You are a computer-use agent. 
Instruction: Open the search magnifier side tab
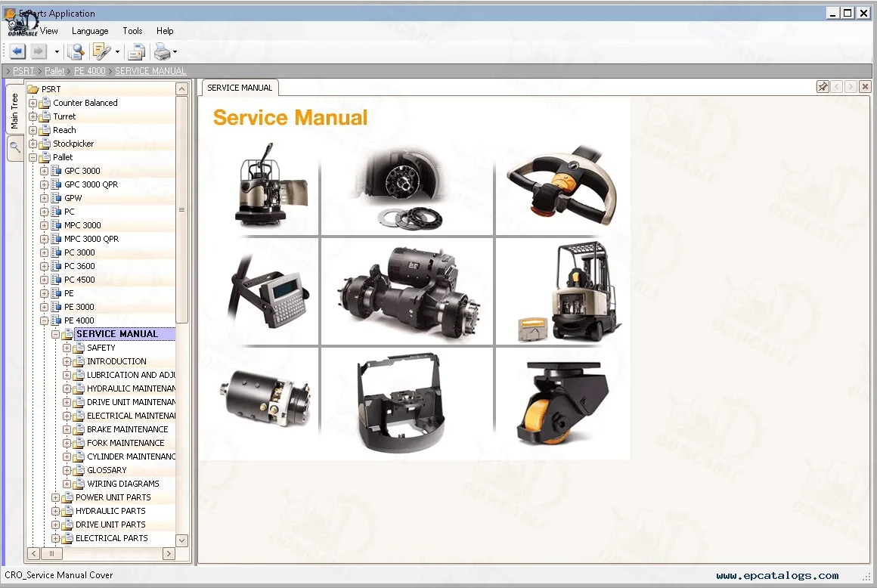click(x=14, y=147)
